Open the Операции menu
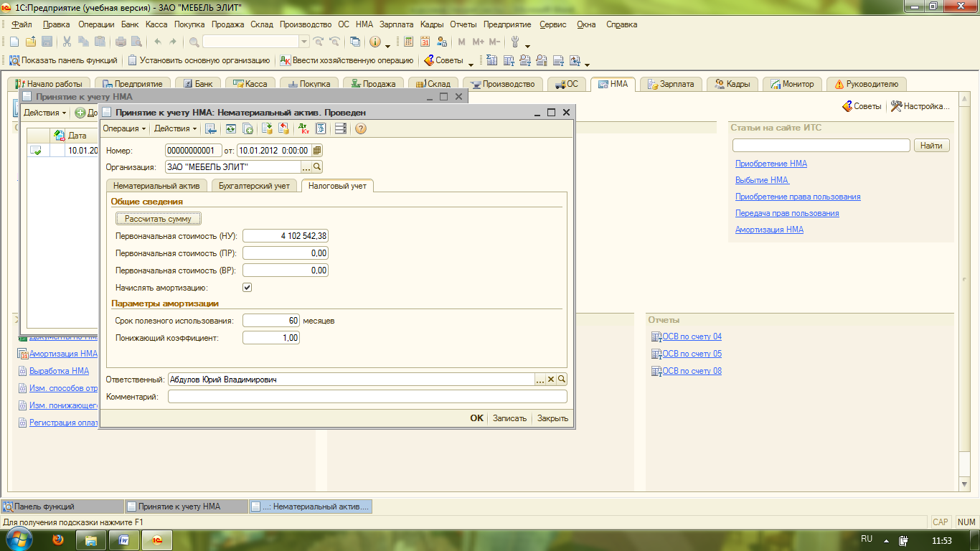 96,24
